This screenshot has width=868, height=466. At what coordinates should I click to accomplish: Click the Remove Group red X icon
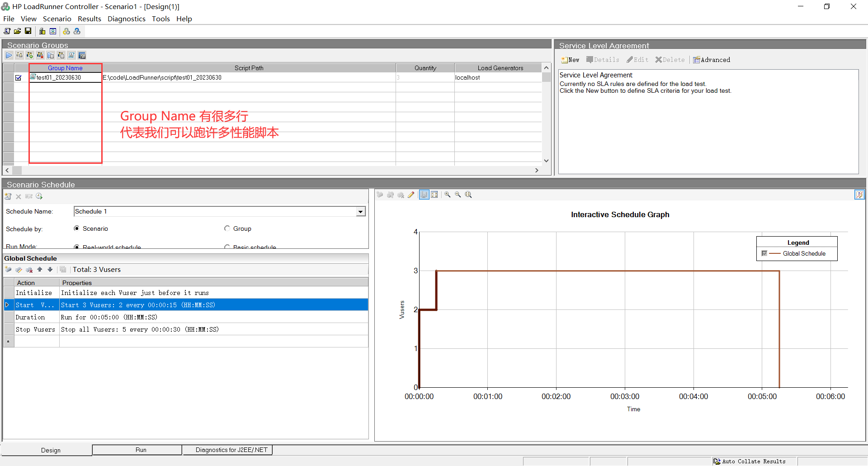point(40,55)
